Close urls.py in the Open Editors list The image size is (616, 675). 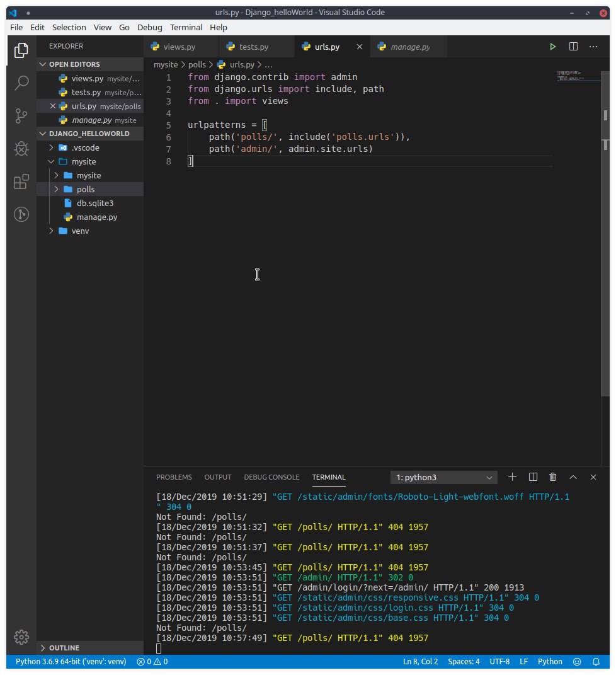point(52,106)
